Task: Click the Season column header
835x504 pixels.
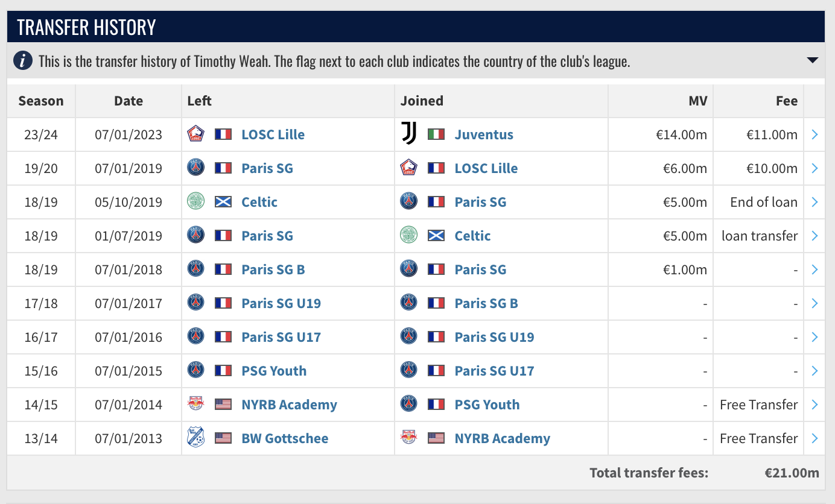Action: point(41,101)
